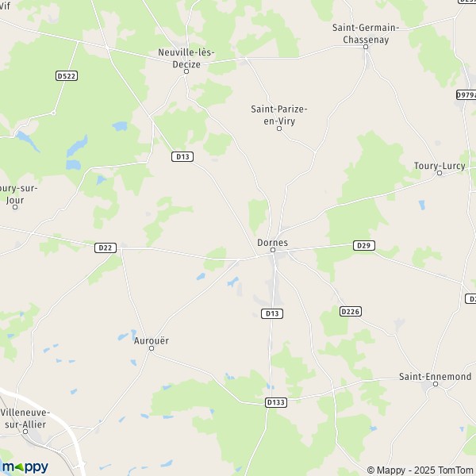The width and height of the screenshot is (476, 476).
Task: Click the D522 road shield
Action: (67, 76)
